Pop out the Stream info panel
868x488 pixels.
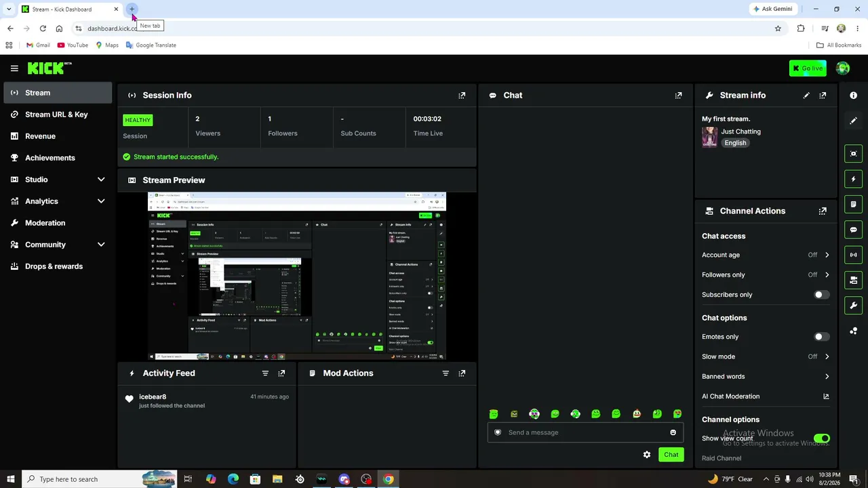(823, 96)
